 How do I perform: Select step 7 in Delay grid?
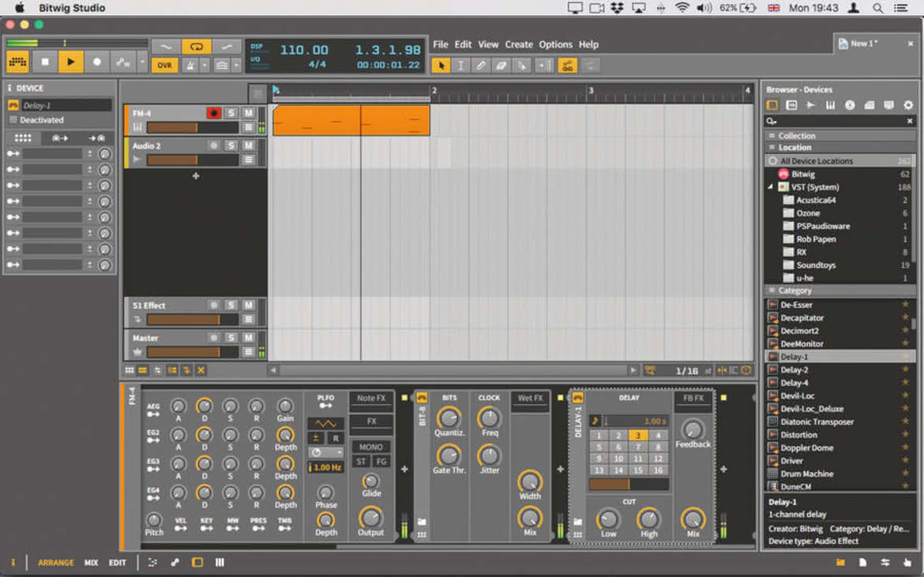637,447
